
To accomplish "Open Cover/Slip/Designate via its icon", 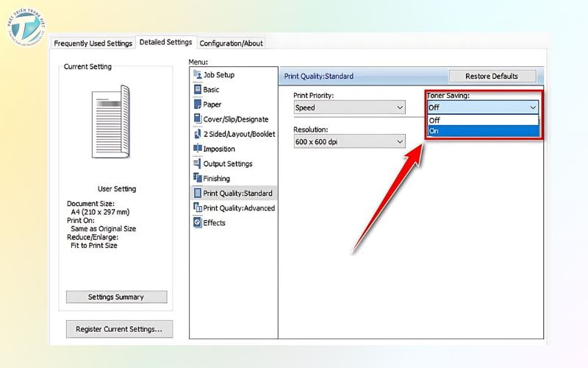I will 197,119.
